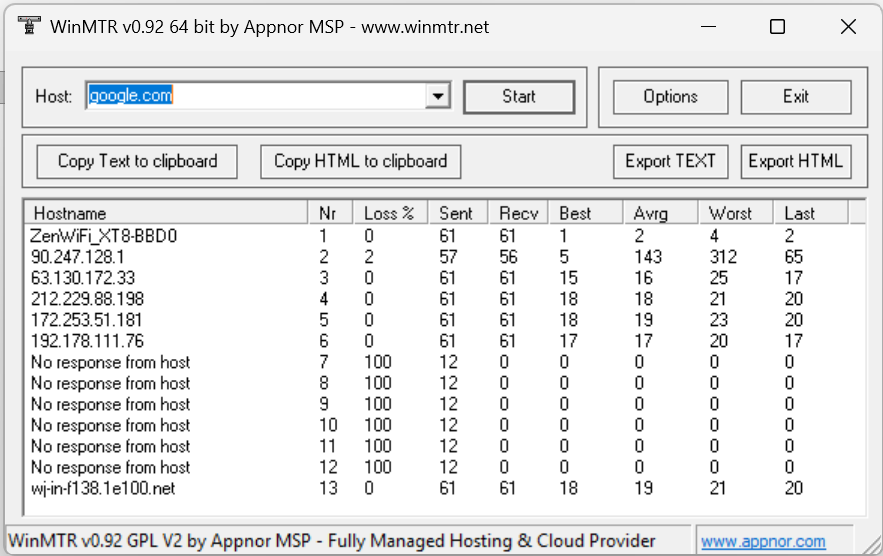Click the average value 16 for hop 3
Screen dimensions: 883x556
click(x=643, y=278)
